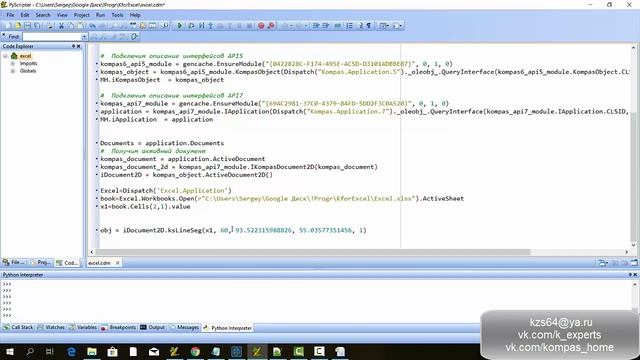Click the Open file folder icon
640x360 pixels.
[x=18, y=26]
